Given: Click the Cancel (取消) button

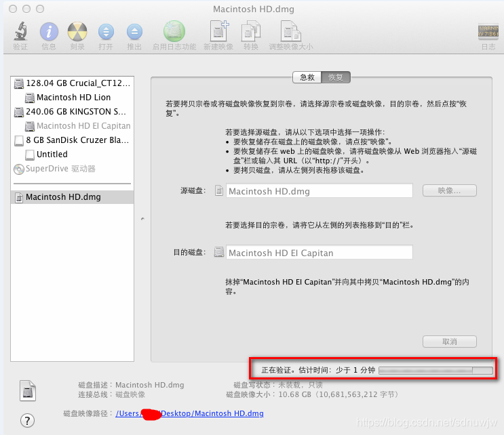Looking at the screenshot, I should 449,341.
